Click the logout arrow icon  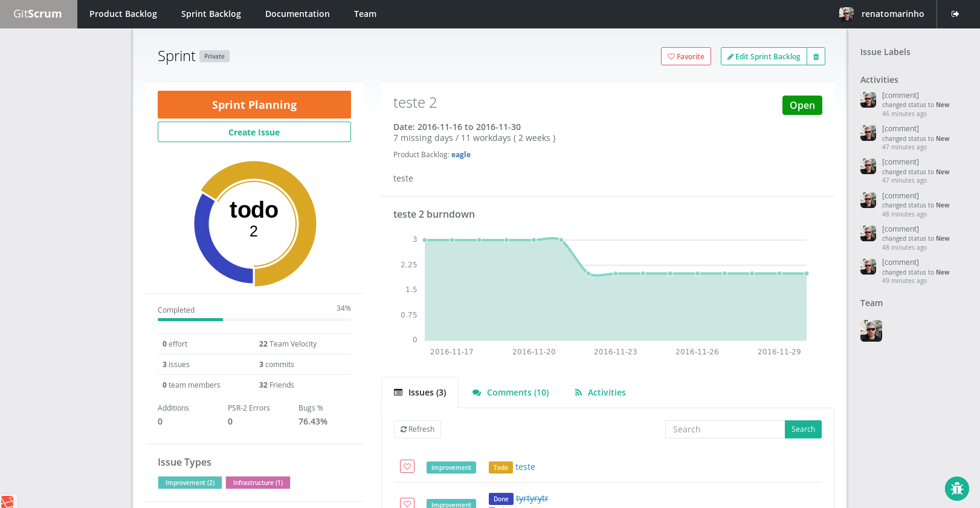point(955,14)
